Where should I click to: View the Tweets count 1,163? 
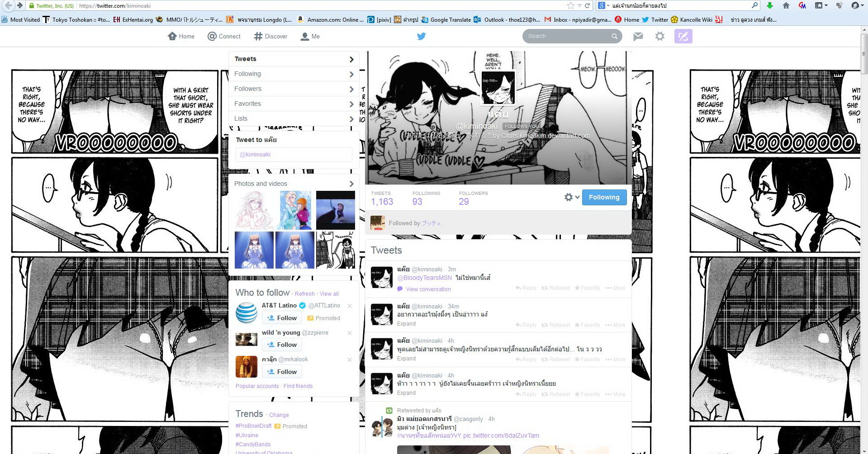click(x=382, y=199)
